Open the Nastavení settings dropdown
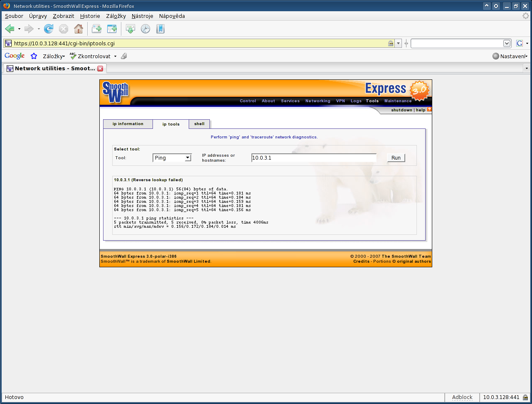The image size is (532, 404). point(510,56)
